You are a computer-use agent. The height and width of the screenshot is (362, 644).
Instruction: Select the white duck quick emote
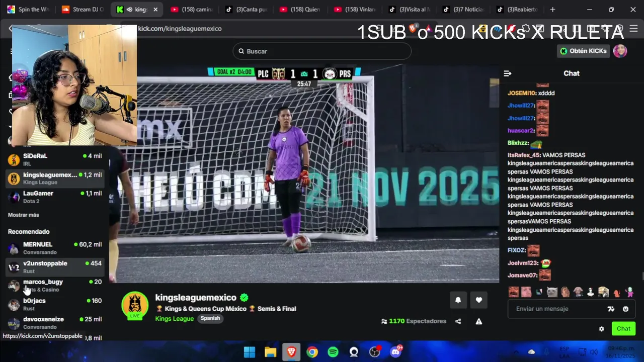click(591, 292)
